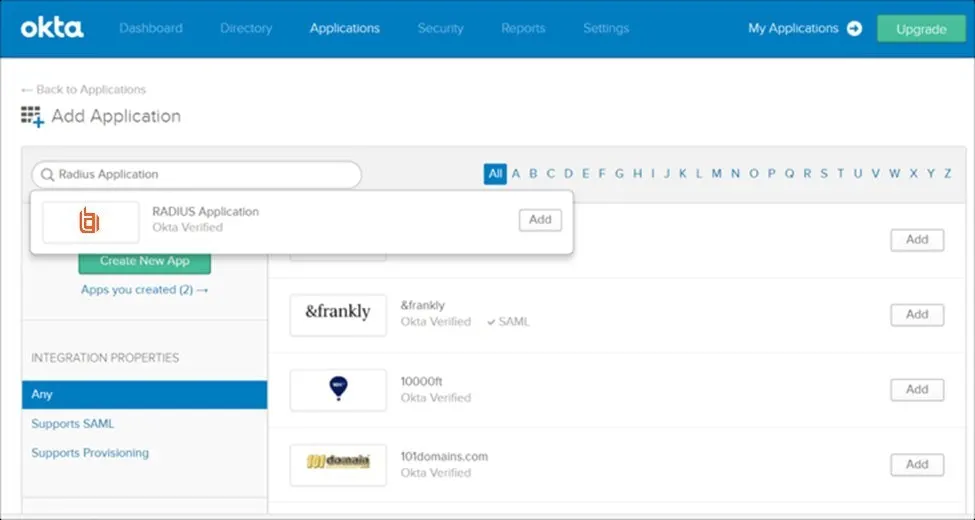Filter by Supports Provisioning

90,453
